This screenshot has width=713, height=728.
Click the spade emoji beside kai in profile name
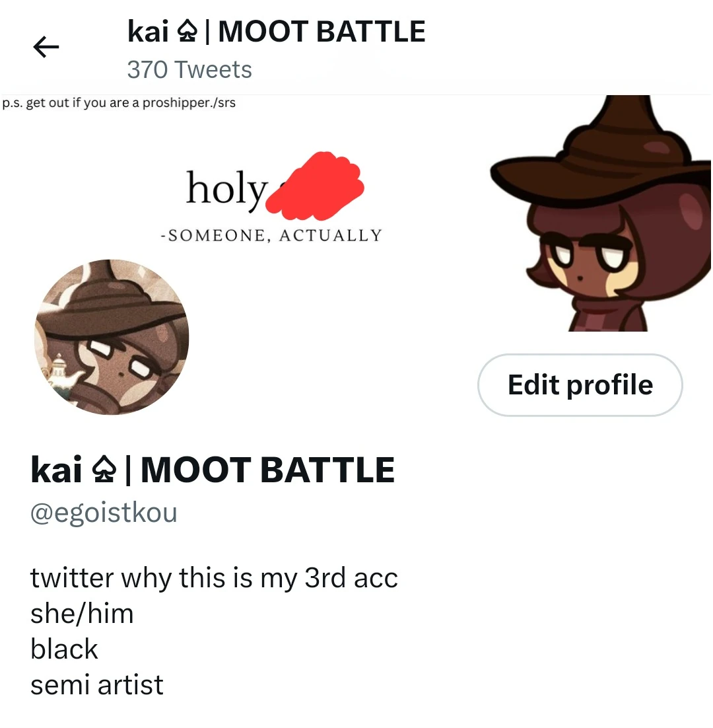[104, 470]
